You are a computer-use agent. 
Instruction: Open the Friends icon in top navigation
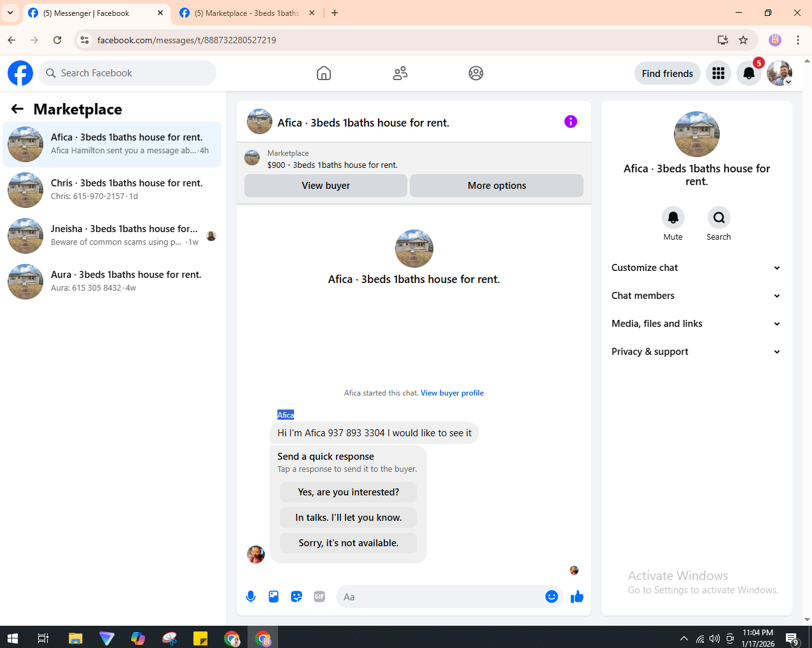click(400, 73)
